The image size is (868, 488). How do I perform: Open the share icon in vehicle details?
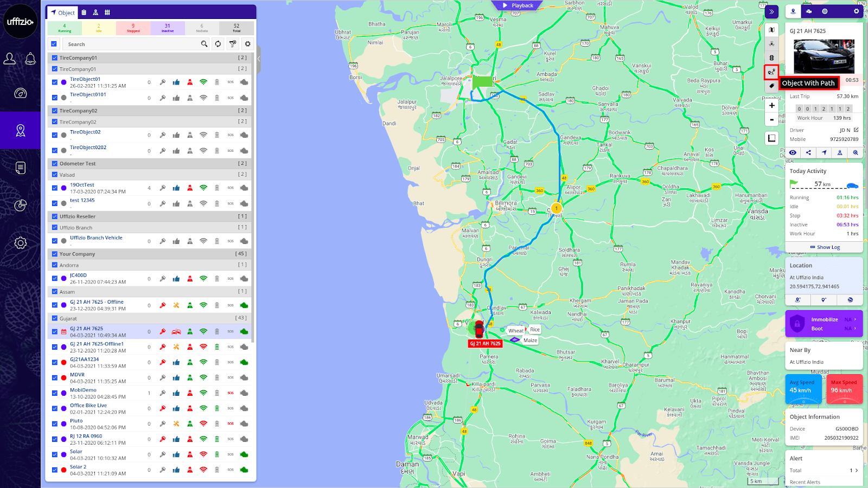tap(808, 153)
